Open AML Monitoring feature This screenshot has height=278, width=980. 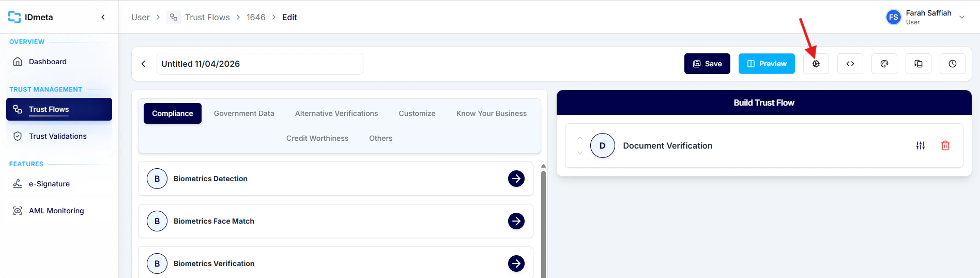pos(59,211)
